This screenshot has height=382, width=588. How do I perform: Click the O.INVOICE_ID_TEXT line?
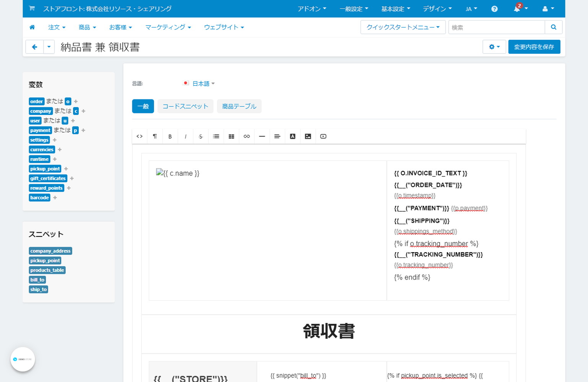430,173
